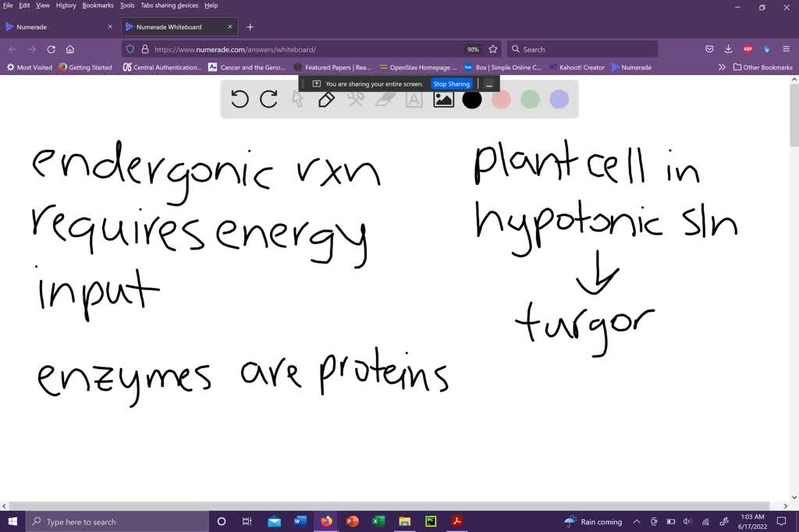Click the browser forward arrow
Image resolution: width=799 pixels, height=532 pixels.
[31, 49]
